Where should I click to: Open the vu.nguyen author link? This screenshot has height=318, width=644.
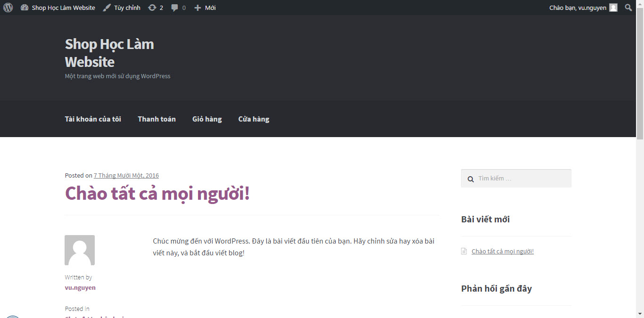pyautogui.click(x=80, y=288)
